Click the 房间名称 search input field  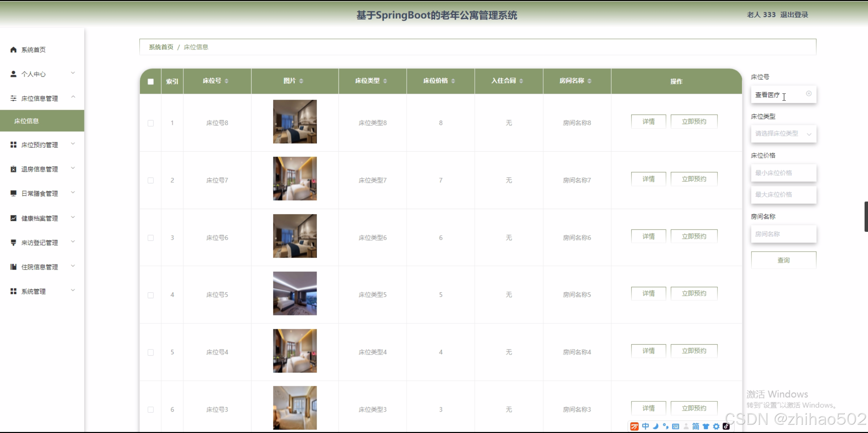tap(783, 234)
